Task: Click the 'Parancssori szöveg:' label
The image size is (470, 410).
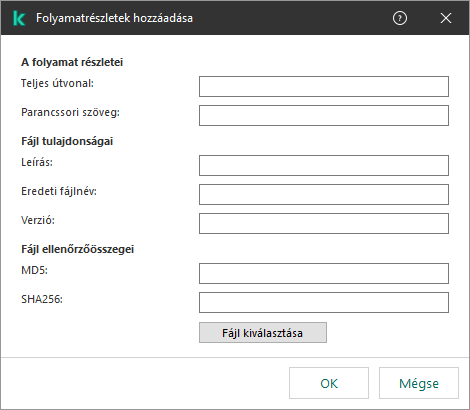Action: [70, 112]
